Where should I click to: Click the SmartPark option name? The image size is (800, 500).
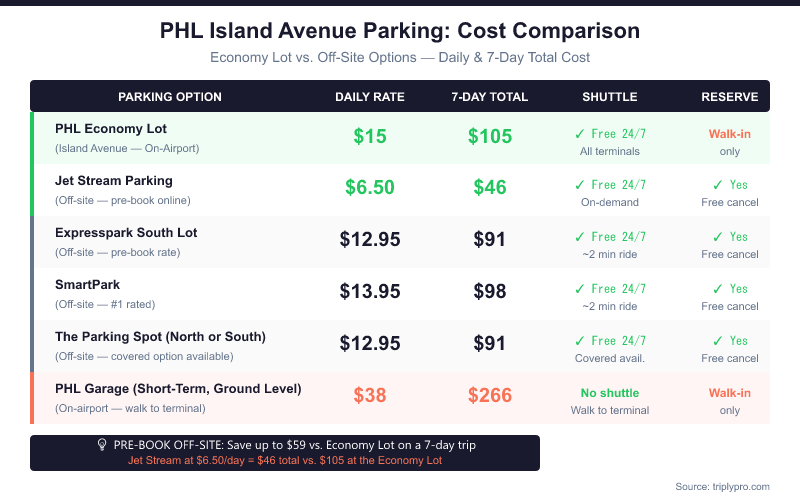click(x=87, y=285)
